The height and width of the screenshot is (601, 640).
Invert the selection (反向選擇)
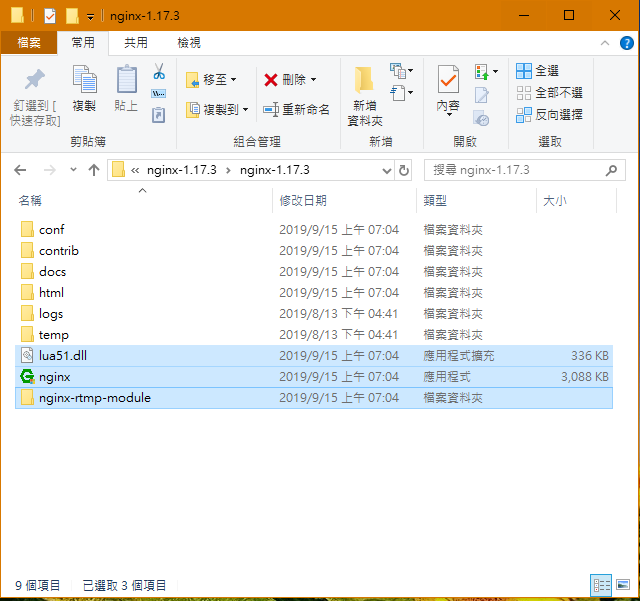click(549, 115)
